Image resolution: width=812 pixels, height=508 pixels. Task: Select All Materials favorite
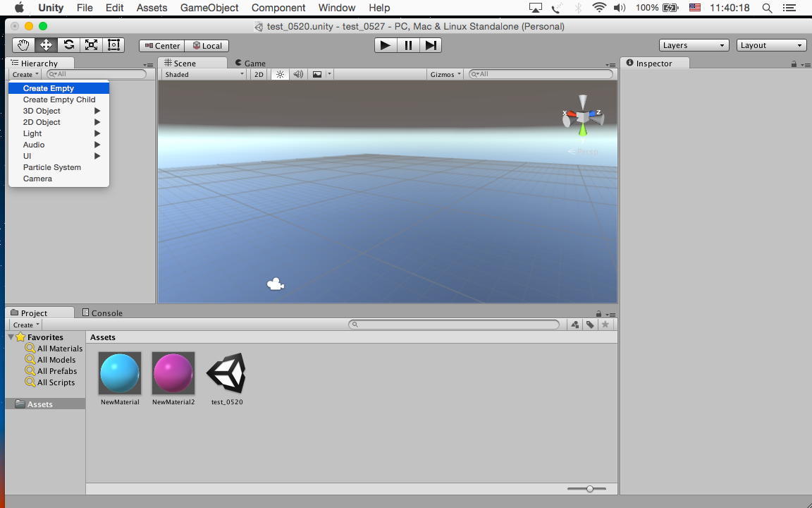click(54, 349)
